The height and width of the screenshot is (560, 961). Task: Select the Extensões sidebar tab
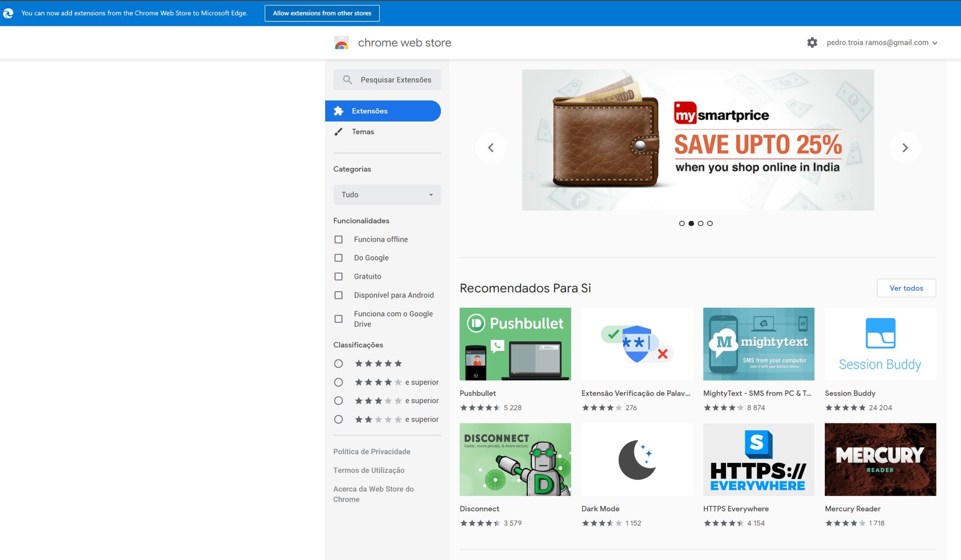pyautogui.click(x=383, y=111)
